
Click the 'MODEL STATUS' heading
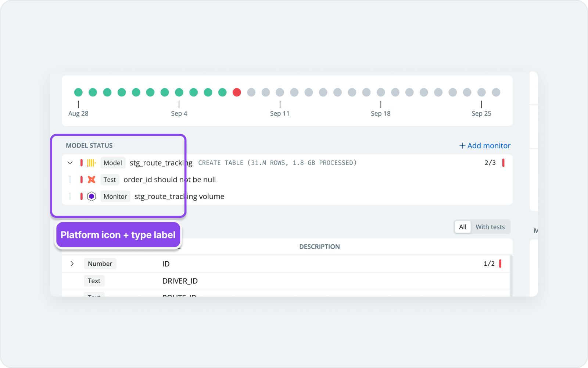(89, 146)
